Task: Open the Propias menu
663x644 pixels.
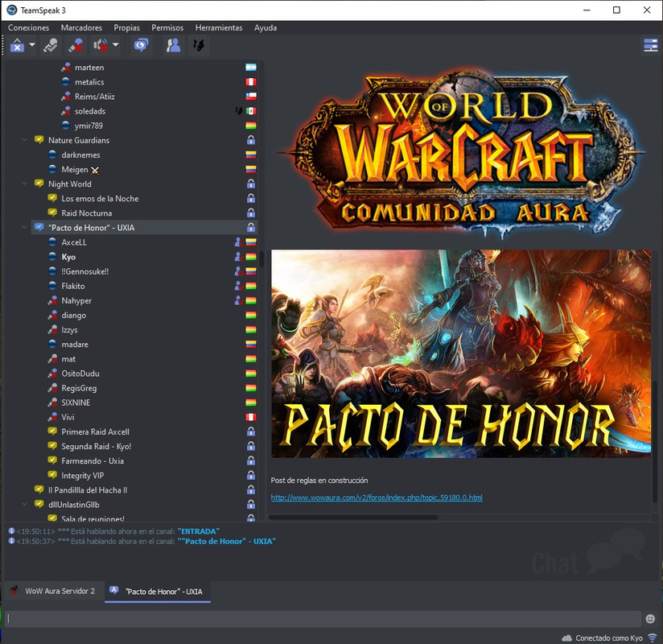Action: (x=126, y=27)
